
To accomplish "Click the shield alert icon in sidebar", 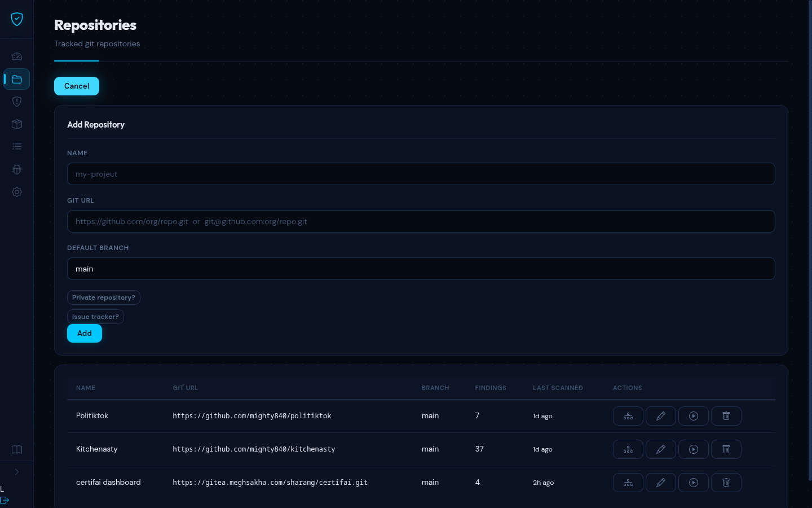I will click(x=17, y=102).
